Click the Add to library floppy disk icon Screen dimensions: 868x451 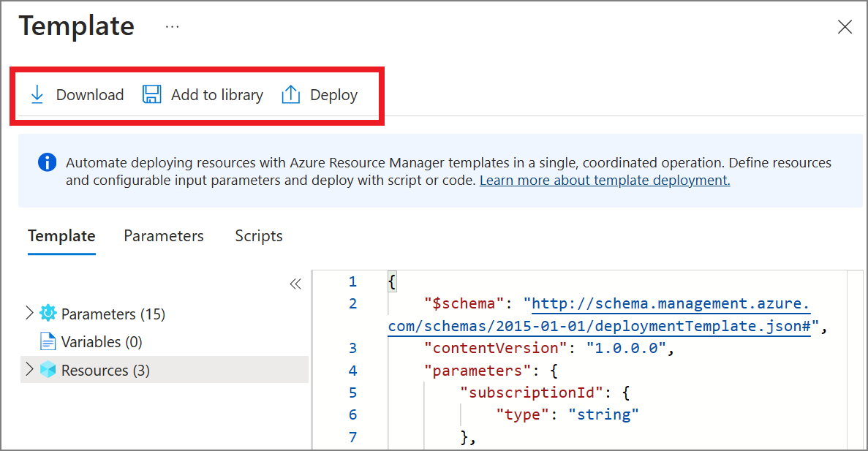152,95
